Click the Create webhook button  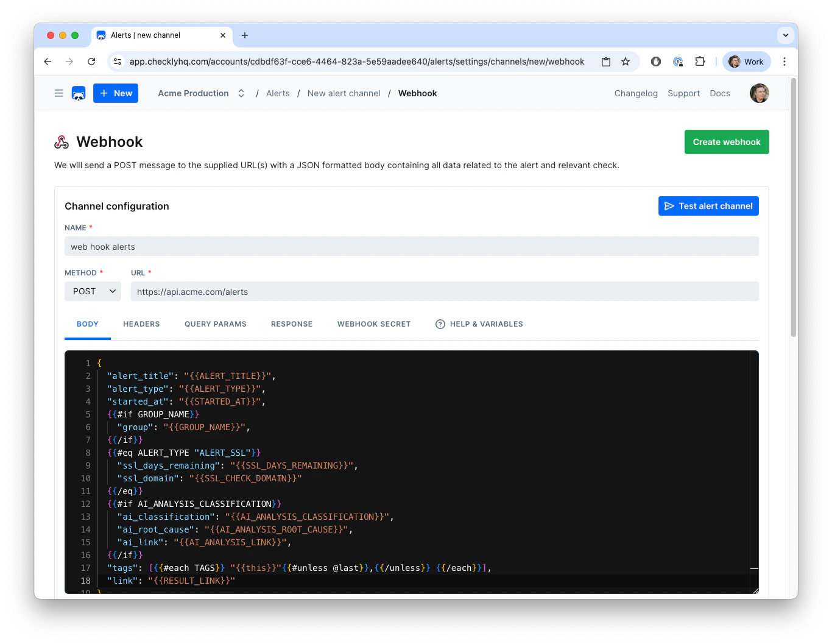pos(726,141)
